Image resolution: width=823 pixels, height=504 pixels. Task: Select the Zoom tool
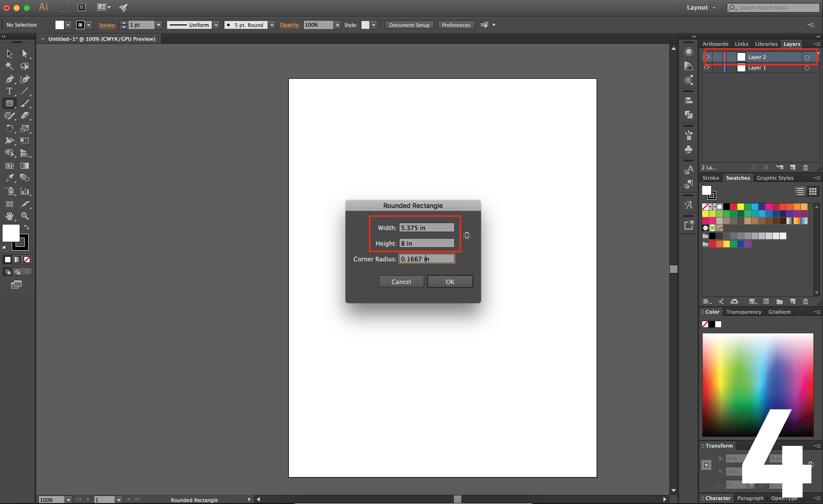pyautogui.click(x=25, y=216)
